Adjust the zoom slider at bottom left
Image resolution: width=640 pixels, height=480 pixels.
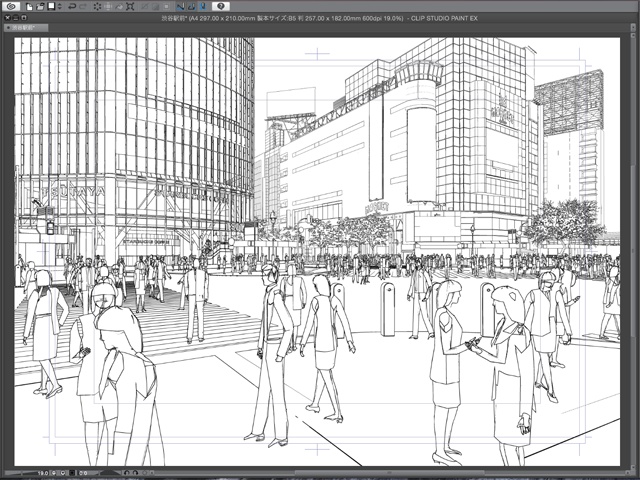coord(20,473)
